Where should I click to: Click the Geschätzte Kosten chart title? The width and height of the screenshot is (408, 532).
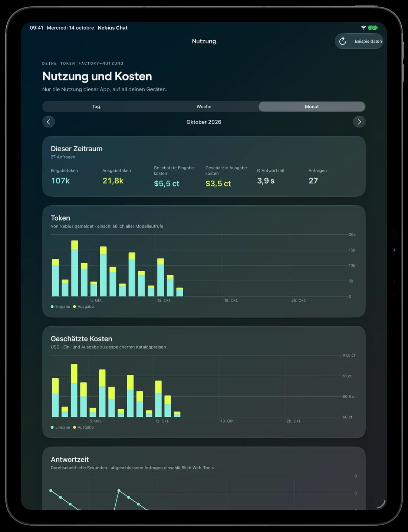click(x=81, y=339)
